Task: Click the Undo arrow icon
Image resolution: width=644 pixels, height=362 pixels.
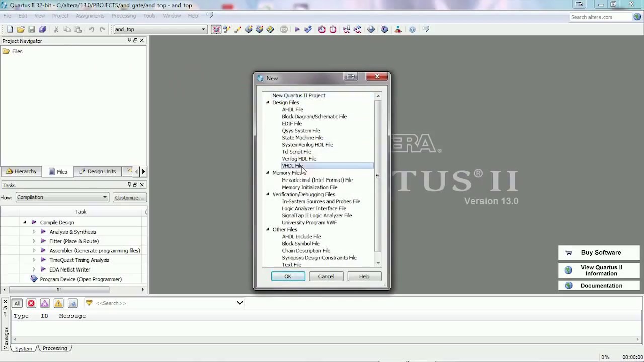Action: [x=91, y=29]
